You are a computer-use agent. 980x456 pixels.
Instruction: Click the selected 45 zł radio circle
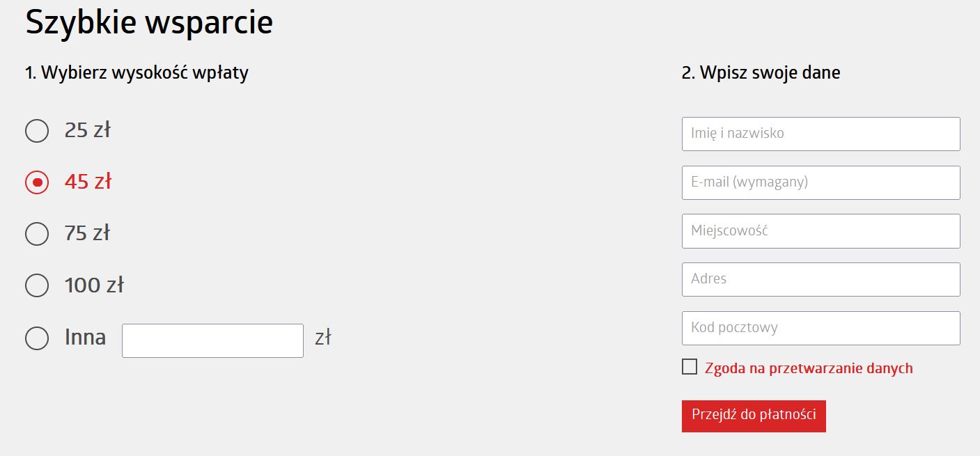37,182
